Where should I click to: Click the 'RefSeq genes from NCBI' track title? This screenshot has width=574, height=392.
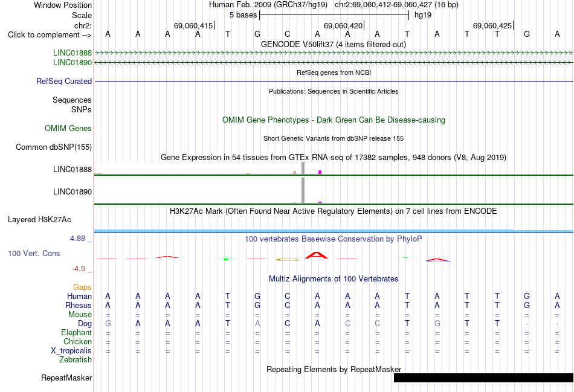point(334,72)
